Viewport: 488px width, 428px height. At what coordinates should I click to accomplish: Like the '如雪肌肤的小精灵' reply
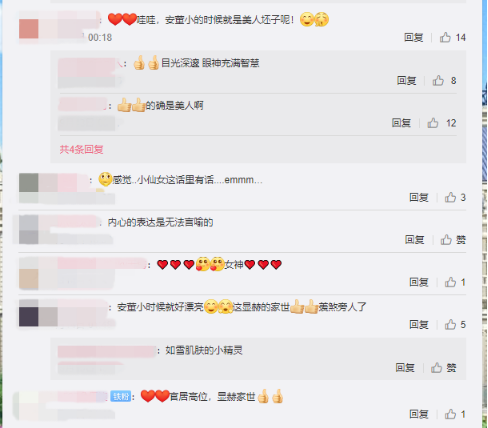click(443, 368)
